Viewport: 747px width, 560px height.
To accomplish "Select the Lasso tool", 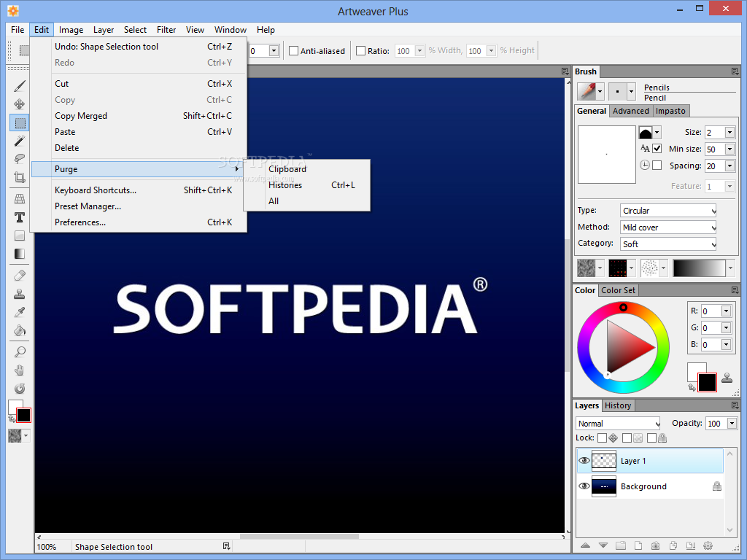I will (20, 159).
